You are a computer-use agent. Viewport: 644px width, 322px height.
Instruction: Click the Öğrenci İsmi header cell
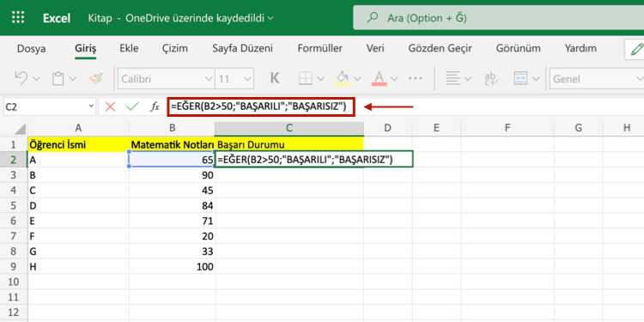coord(78,144)
